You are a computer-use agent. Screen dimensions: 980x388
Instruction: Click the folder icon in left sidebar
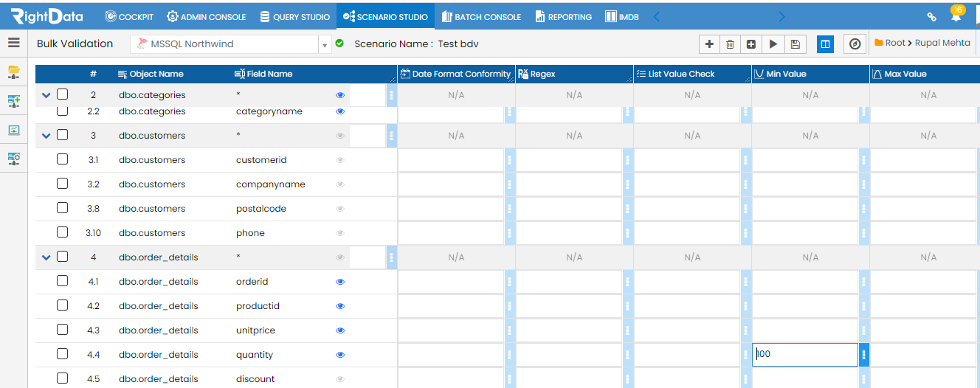(x=14, y=72)
